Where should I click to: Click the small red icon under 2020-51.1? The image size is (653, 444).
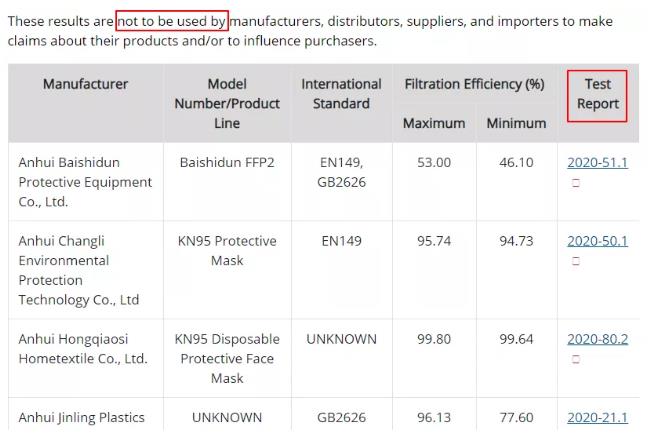[576, 182]
